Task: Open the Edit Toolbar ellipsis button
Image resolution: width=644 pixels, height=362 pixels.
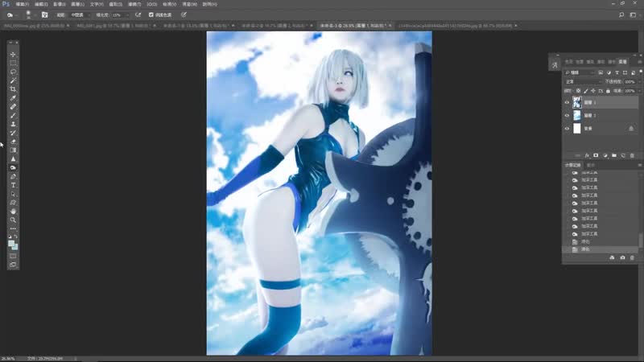Action: 13,228
